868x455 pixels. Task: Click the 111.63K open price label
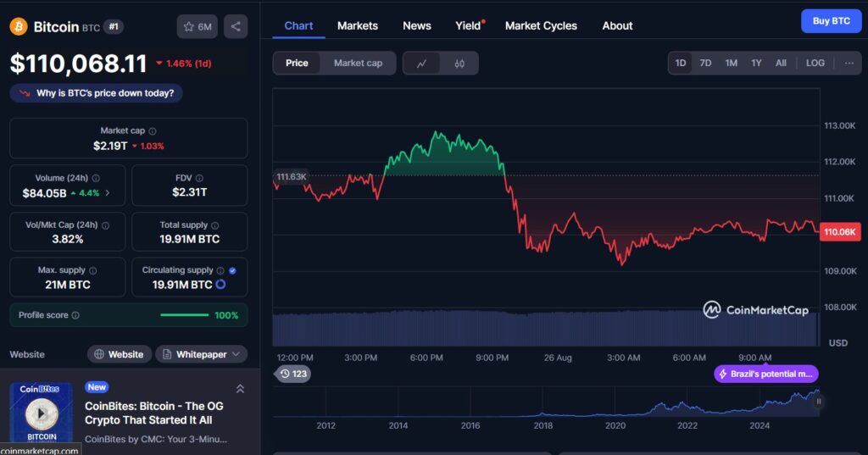292,176
